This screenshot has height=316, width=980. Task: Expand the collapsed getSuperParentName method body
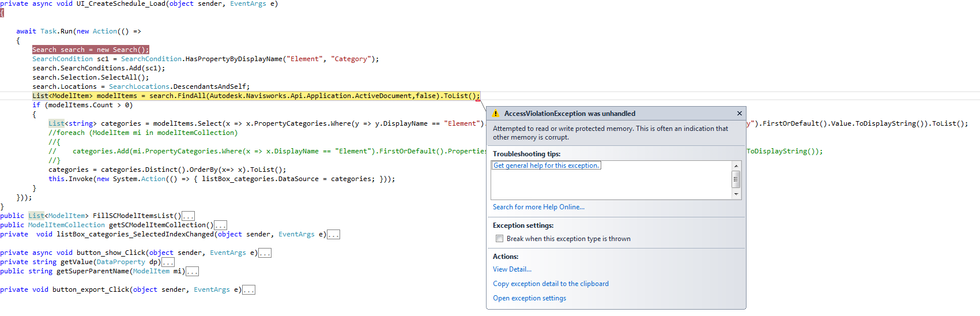[x=192, y=272]
